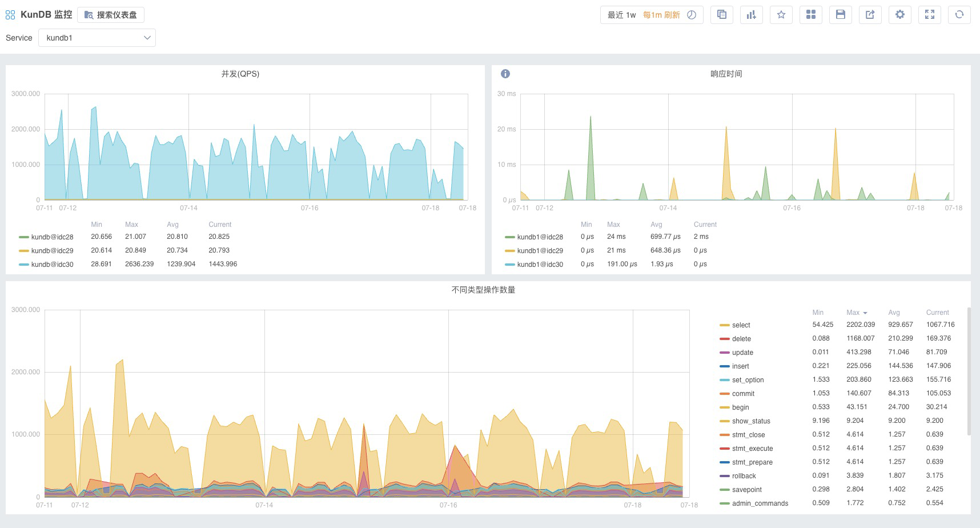Viewport: 980px width, 528px height.
Task: Star this dashboard as favorite
Action: click(x=781, y=15)
